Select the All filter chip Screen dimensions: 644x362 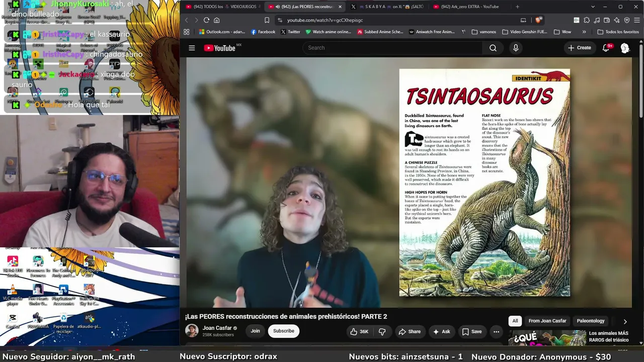tap(515, 321)
